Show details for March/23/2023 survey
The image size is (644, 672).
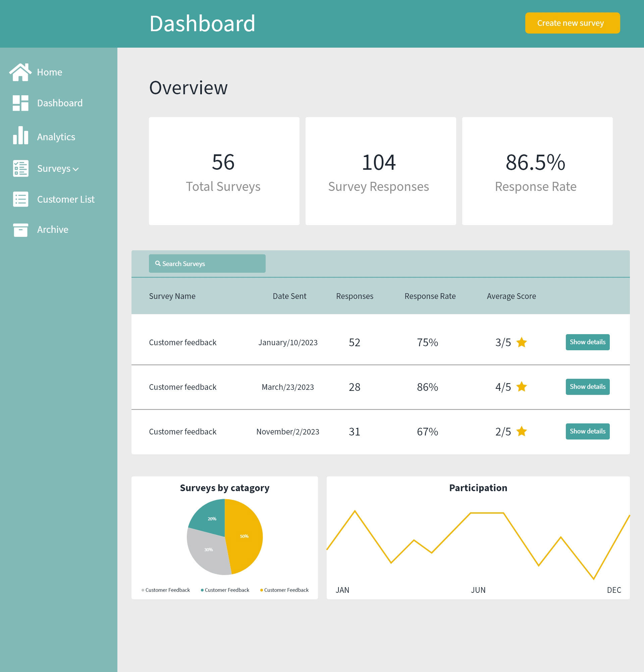click(x=587, y=387)
